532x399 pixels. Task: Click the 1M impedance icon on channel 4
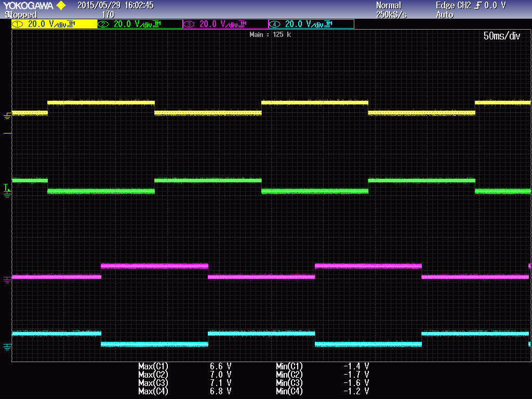328,24
